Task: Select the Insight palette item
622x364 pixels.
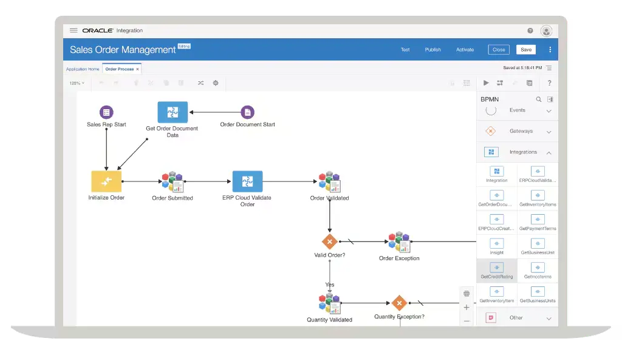Action: (497, 247)
